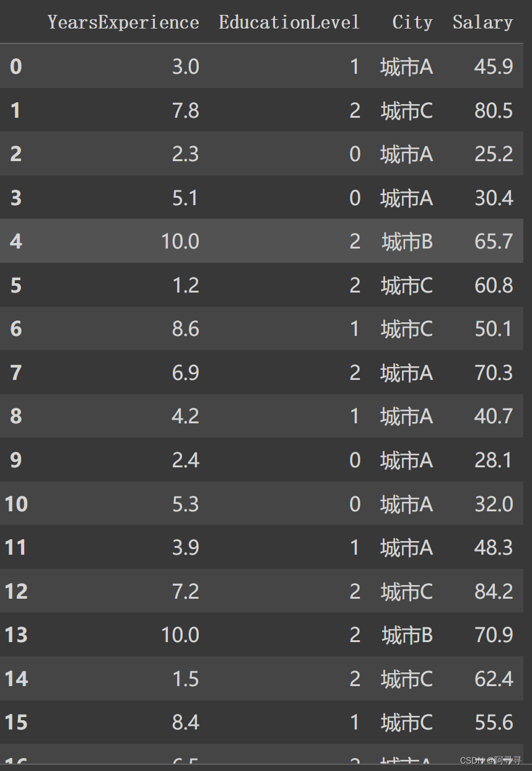Click the City column header
This screenshot has height=771, width=532.
click(412, 23)
